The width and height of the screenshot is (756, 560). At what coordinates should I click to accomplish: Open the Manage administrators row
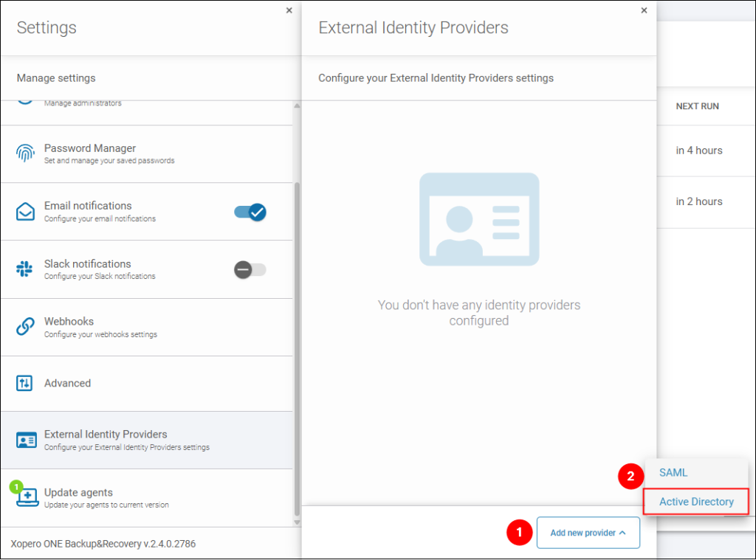click(147, 113)
